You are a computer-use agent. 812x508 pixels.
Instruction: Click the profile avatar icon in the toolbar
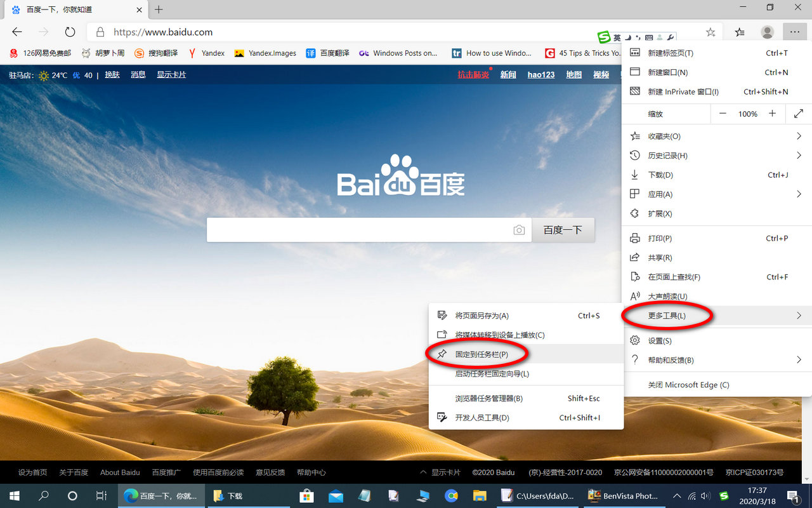click(x=767, y=32)
